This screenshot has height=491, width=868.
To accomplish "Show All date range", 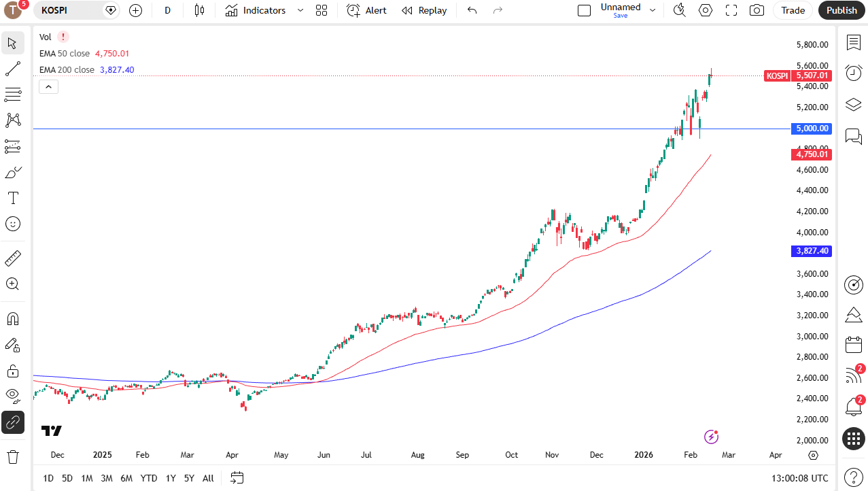I will point(208,478).
